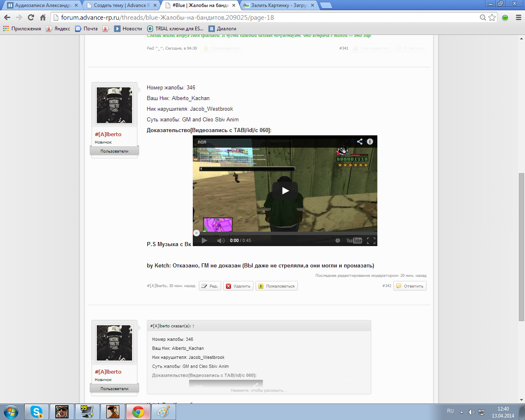Close the Залить Картинку tab
The height and width of the screenshot is (420, 525).
(x=313, y=5)
